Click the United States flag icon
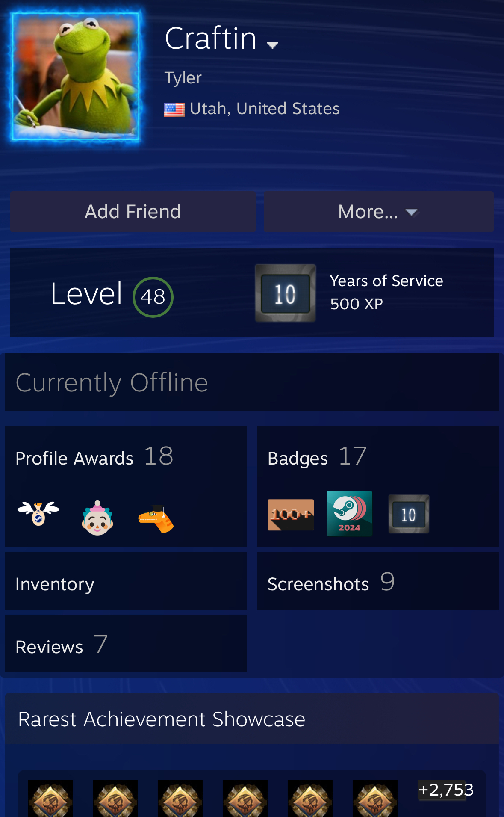The height and width of the screenshot is (817, 504). pyautogui.click(x=174, y=110)
